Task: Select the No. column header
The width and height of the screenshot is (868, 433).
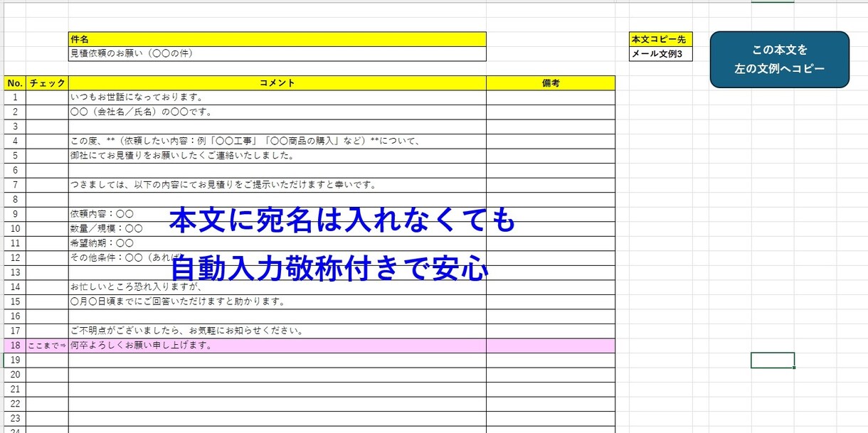Action: (x=15, y=83)
